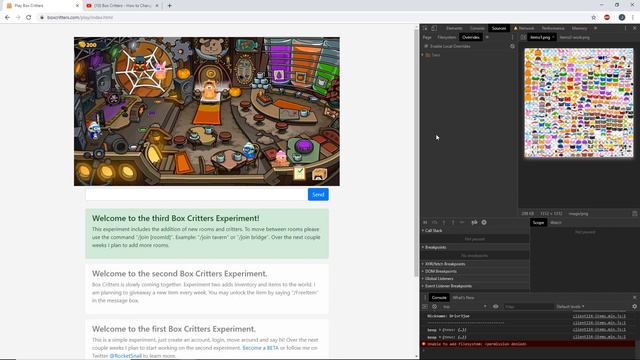640x360 pixels.
Task: Focus the chat message input field
Action: click(196, 194)
